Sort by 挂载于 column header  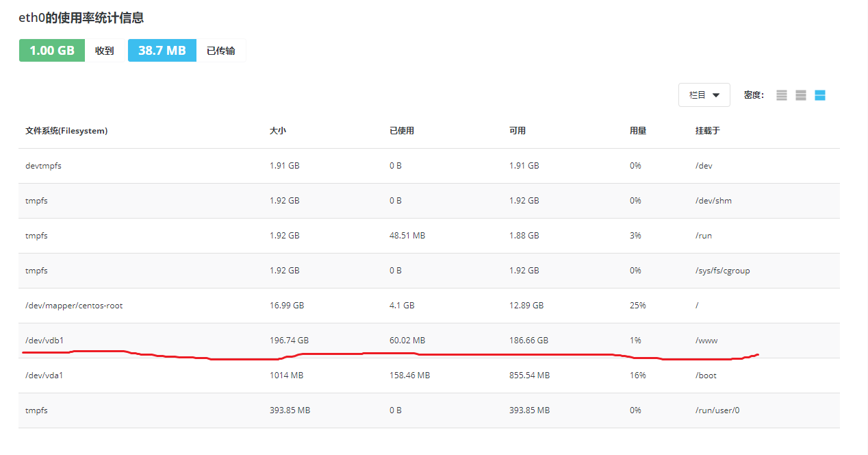pyautogui.click(x=708, y=131)
